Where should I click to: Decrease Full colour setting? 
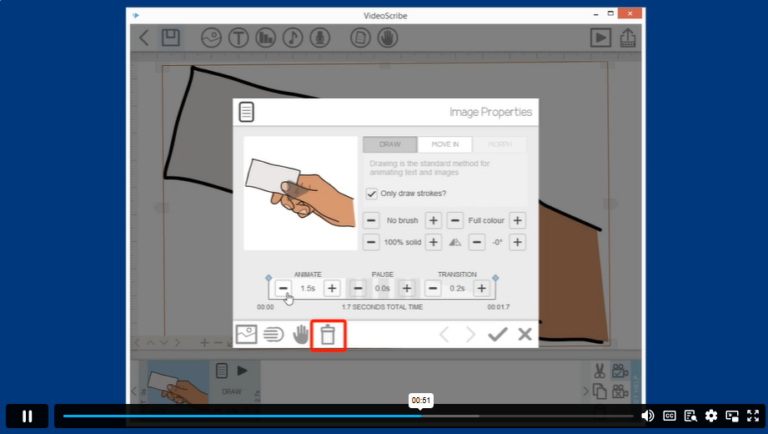455,220
